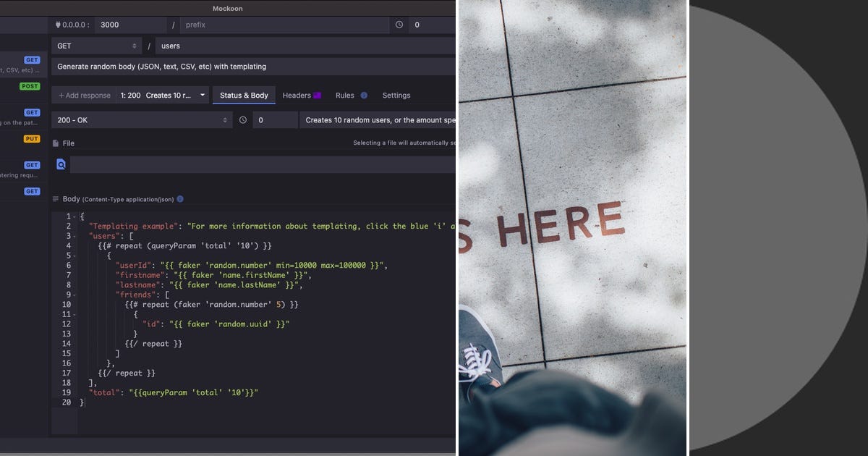This screenshot has height=456, width=868.
Task: Click the info icon next to Body Content-Type
Action: 179,198
